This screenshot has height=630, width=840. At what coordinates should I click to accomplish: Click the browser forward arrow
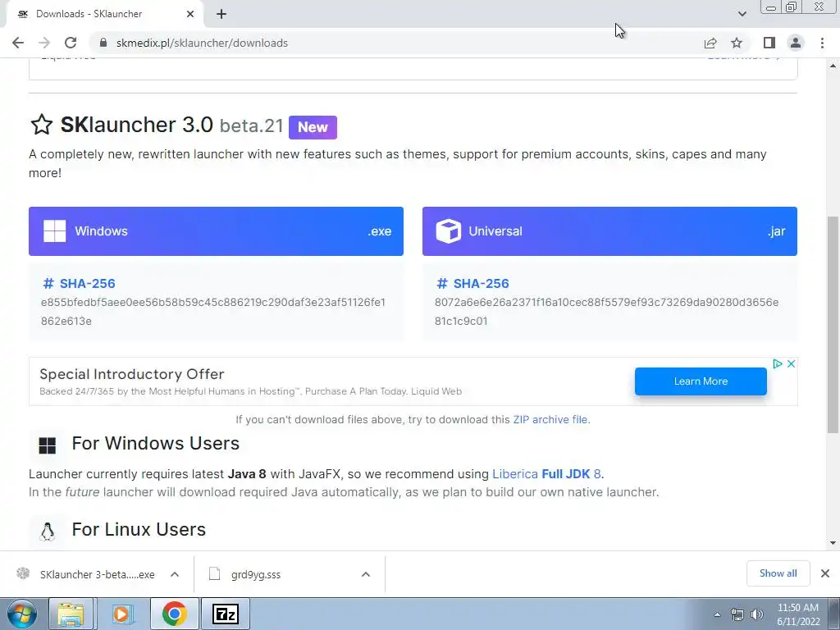click(44, 43)
